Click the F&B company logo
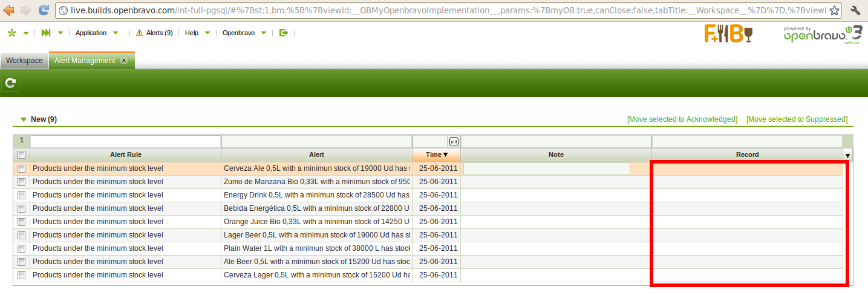The image size is (868, 295). point(728,34)
